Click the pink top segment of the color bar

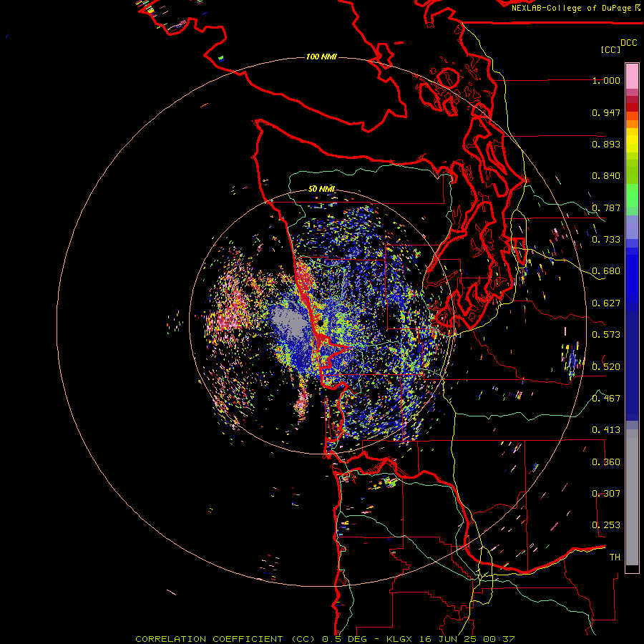point(632,76)
